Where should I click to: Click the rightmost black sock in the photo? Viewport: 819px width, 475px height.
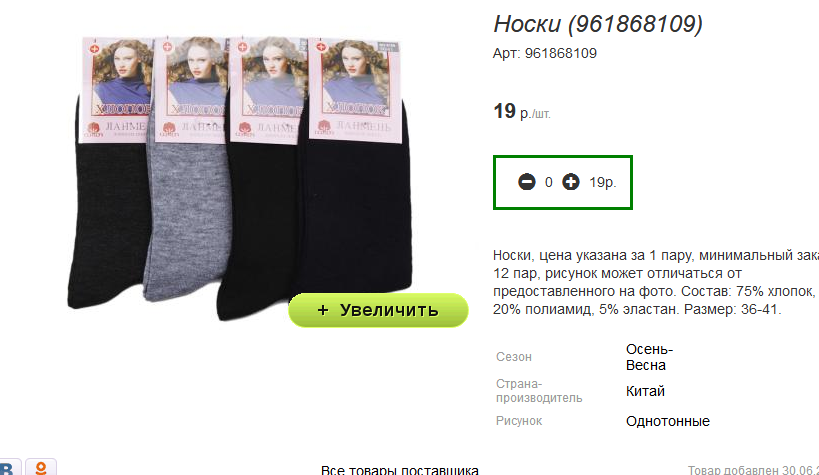(355, 209)
